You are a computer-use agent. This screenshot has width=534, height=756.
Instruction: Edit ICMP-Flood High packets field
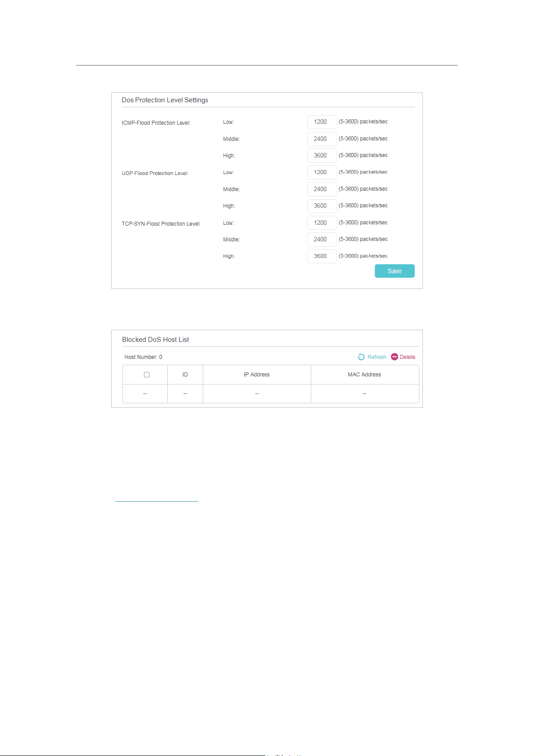(322, 156)
